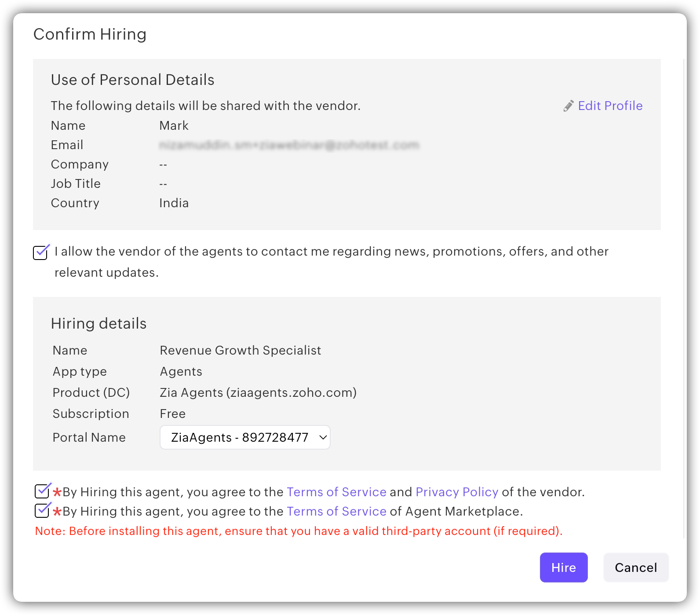Click the red asterisk on the Marketplace terms line
Viewport: 700px width, 615px height.
point(57,512)
